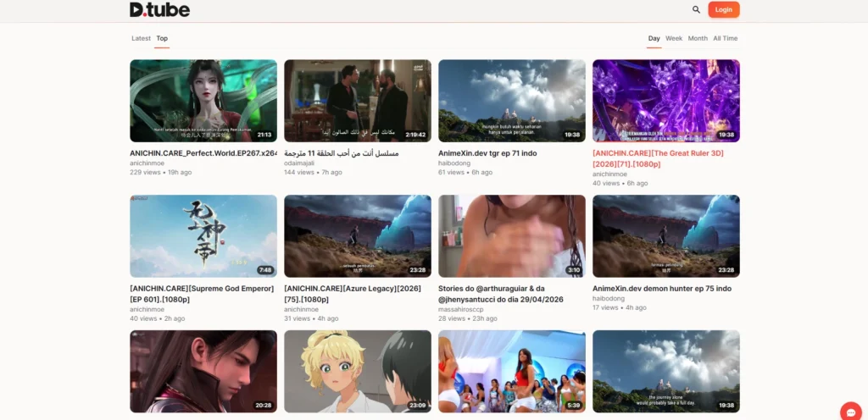
Task: Filter by Day
Action: 654,39
